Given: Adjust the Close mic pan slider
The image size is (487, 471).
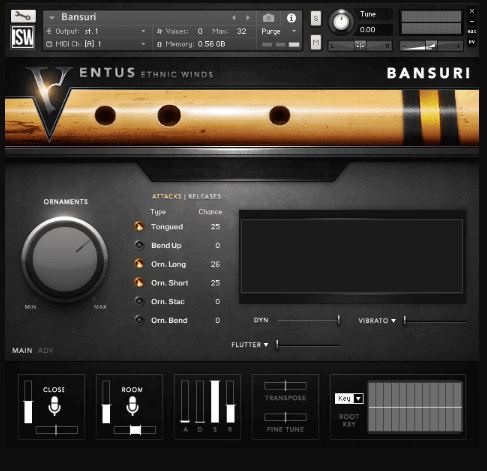Looking at the screenshot, I should click(x=57, y=430).
